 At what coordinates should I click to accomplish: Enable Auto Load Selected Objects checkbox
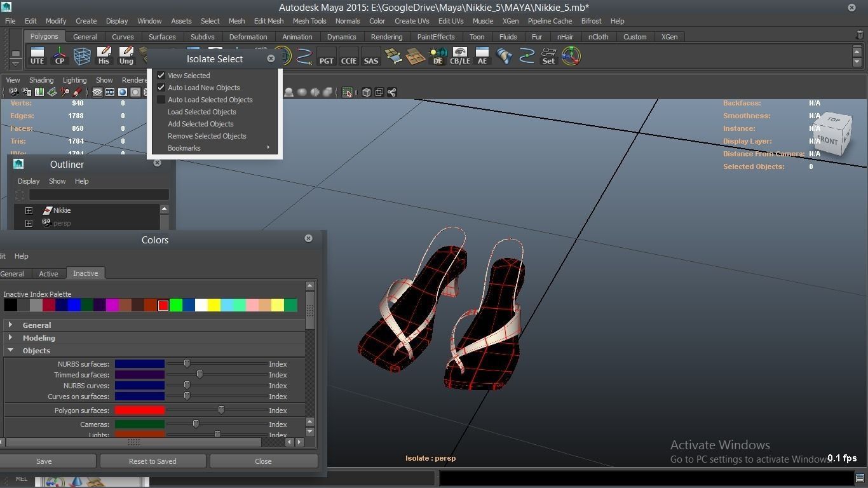161,100
